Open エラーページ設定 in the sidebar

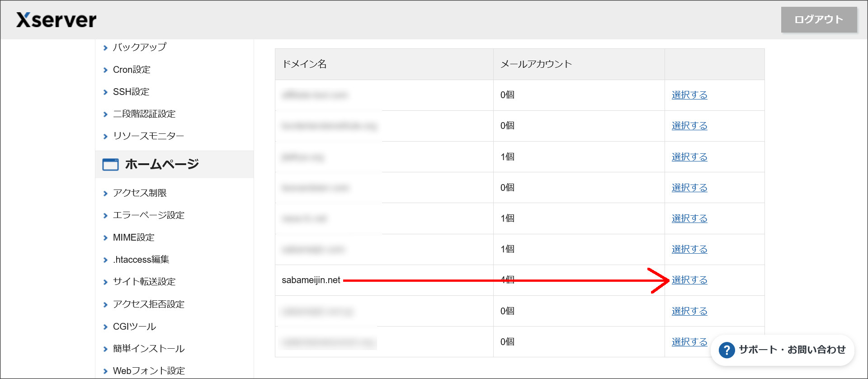tap(148, 215)
